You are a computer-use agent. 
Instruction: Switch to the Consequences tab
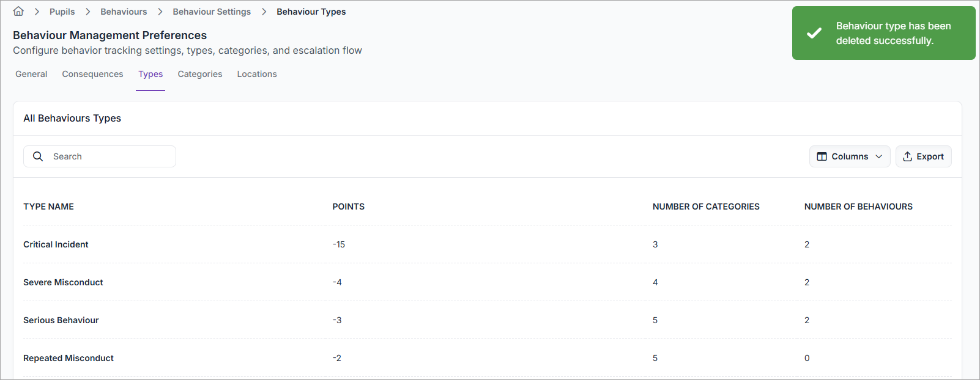(92, 74)
